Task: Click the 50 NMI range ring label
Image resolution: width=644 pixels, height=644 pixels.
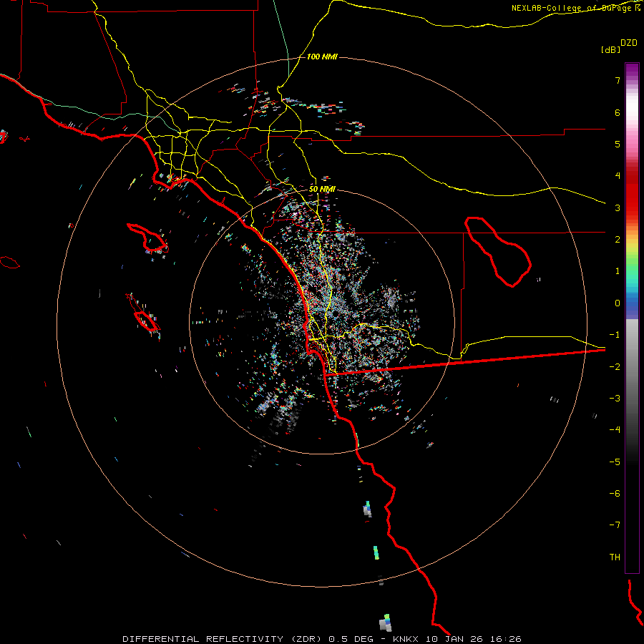Action: point(322,189)
